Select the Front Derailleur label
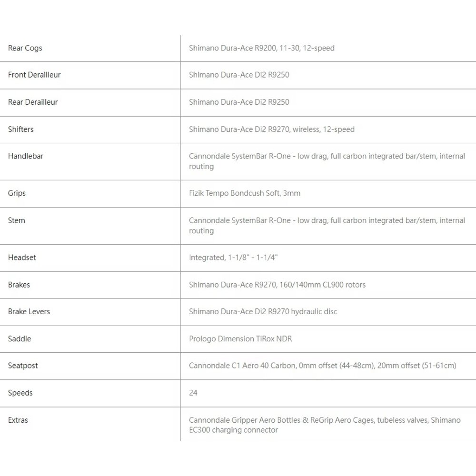The height and width of the screenshot is (476, 476). coord(34,75)
